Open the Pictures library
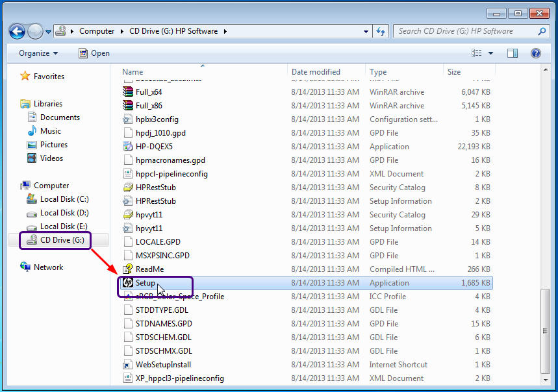Image resolution: width=558 pixels, height=392 pixels. pyautogui.click(x=47, y=145)
